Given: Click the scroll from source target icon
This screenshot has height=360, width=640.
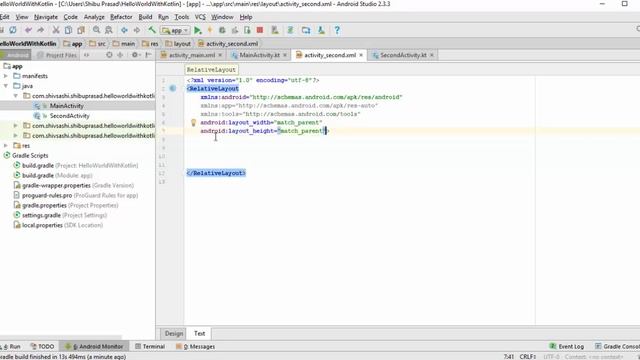Looking at the screenshot, I should 109,55.
